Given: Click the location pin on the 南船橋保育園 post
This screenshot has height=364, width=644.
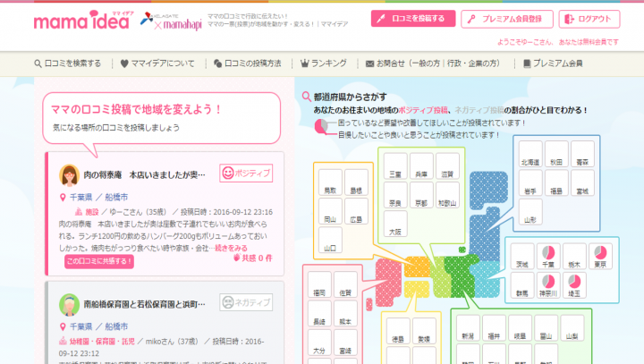Looking at the screenshot, I should (x=63, y=327).
